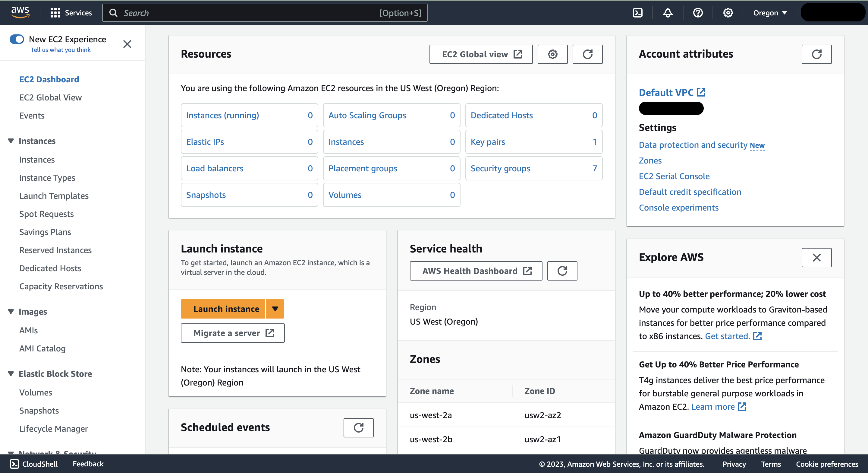Open Auto Scaling Groups resource tile

pos(392,115)
